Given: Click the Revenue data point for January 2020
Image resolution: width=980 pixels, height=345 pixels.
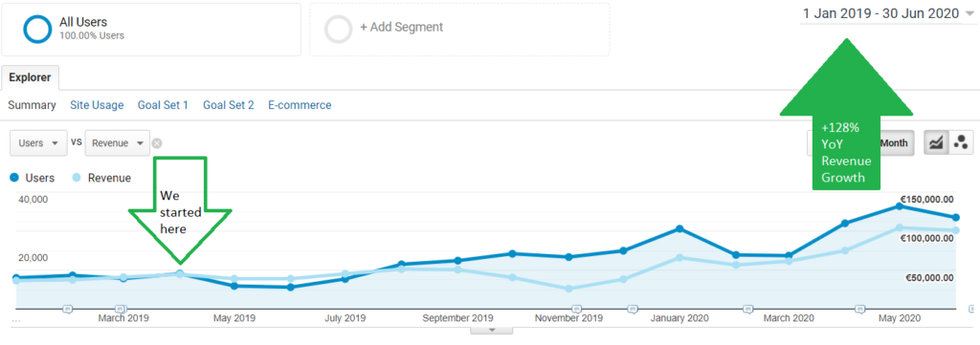Looking at the screenshot, I should pos(679,258).
